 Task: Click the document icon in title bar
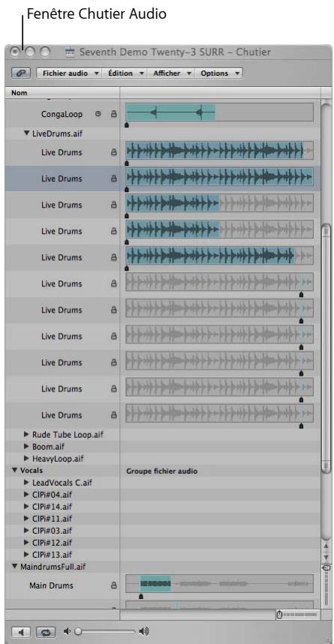point(71,52)
